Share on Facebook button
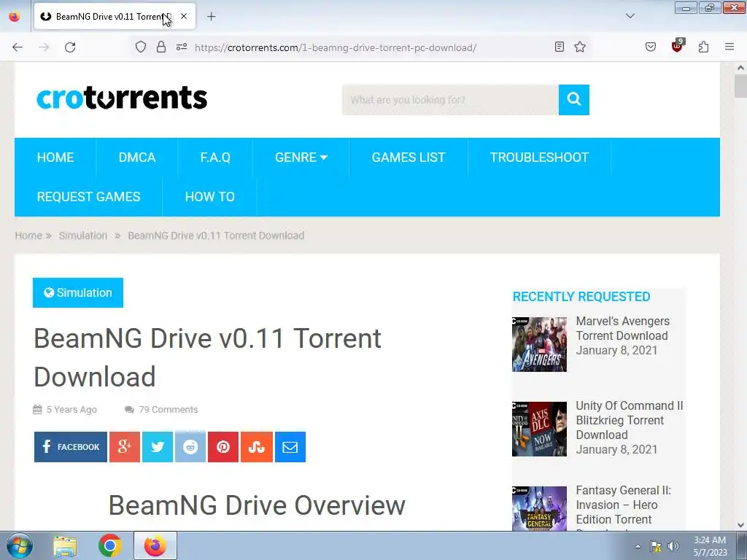Screen dimensions: 747x560 click(x=71, y=447)
